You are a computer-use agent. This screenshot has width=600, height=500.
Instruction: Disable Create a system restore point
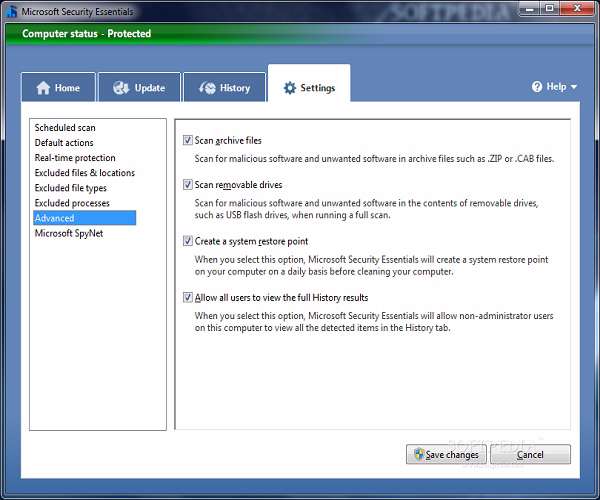pos(188,241)
